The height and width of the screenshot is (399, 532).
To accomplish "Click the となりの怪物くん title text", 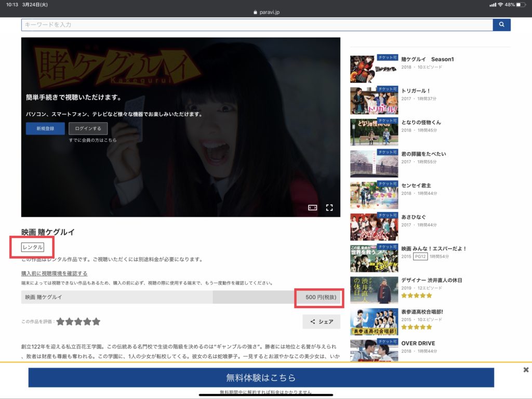I will [421, 123].
